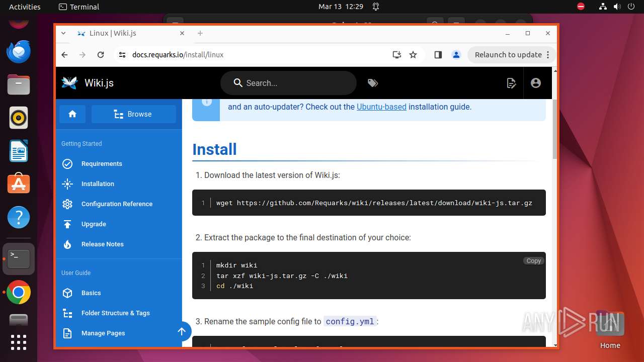Click the Release Notes flame icon
This screenshot has height=362, width=644.
point(67,244)
